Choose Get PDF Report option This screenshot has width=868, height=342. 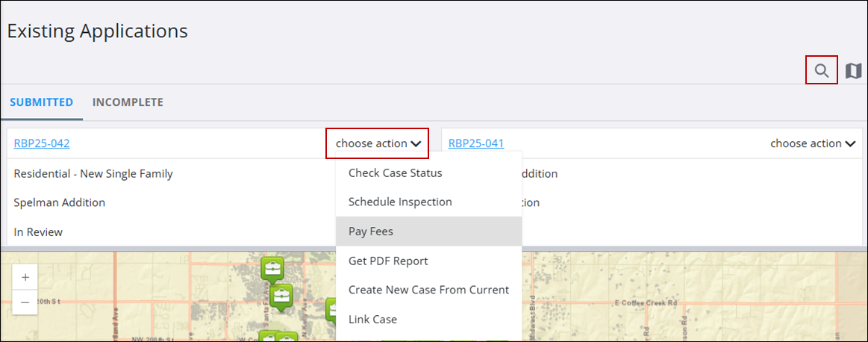pos(388,261)
